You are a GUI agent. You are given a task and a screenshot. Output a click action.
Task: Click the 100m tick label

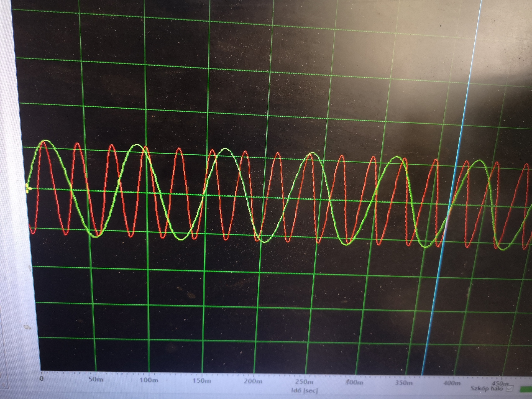pyautogui.click(x=149, y=380)
